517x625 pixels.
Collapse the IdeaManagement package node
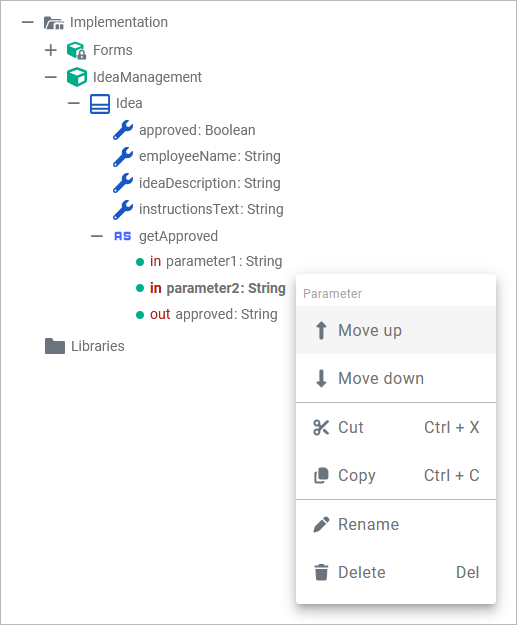tap(51, 77)
